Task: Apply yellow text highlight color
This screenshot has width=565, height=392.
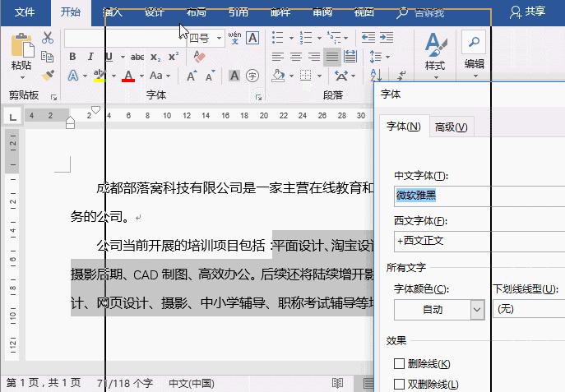Action: pyautogui.click(x=99, y=76)
